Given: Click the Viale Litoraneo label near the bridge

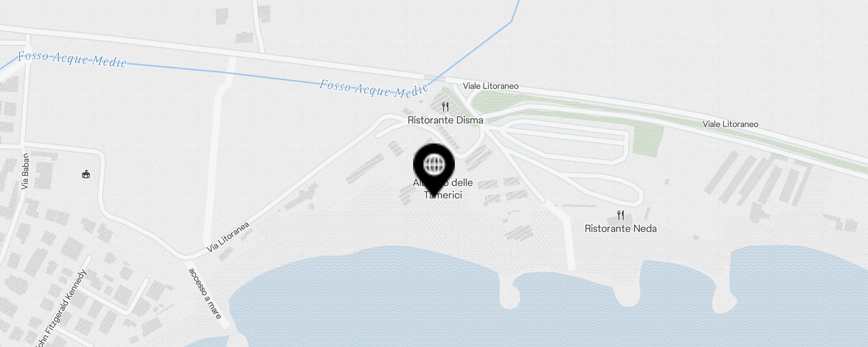Looking at the screenshot, I should point(491,86).
